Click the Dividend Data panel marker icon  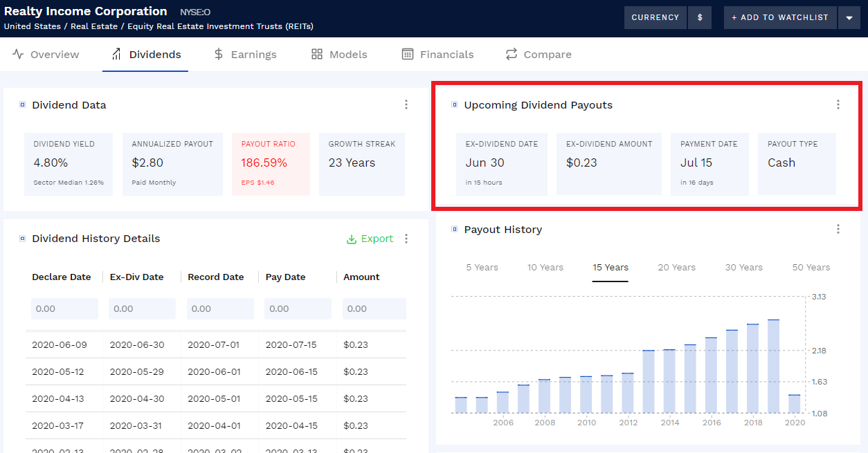[x=22, y=105]
